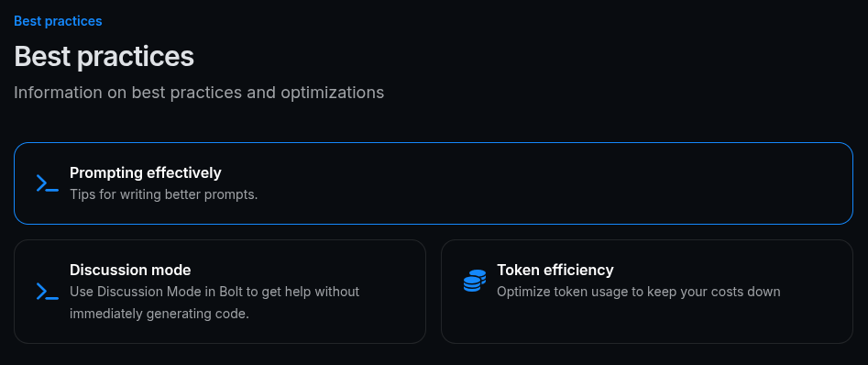Select the Prompting effectively title text

tap(146, 172)
